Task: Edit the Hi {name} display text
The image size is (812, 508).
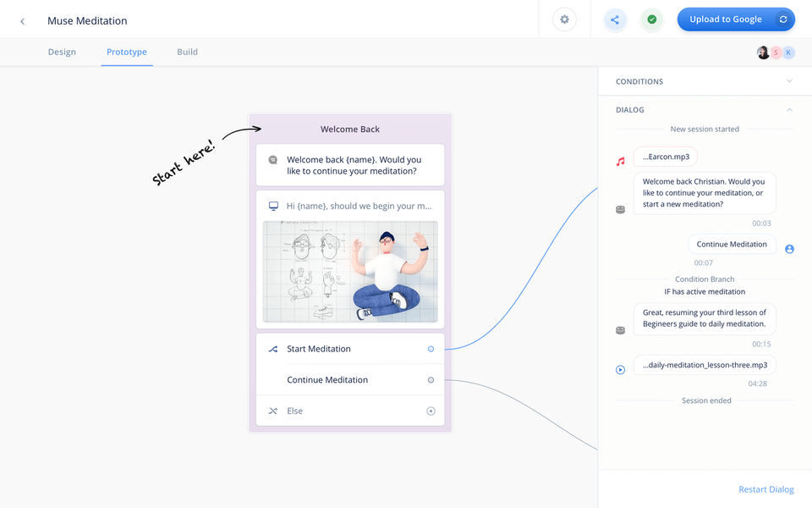Action: click(359, 206)
